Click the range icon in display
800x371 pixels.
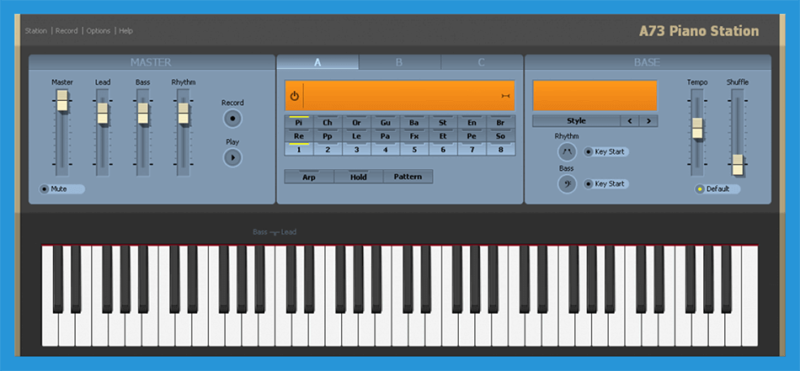(506, 96)
